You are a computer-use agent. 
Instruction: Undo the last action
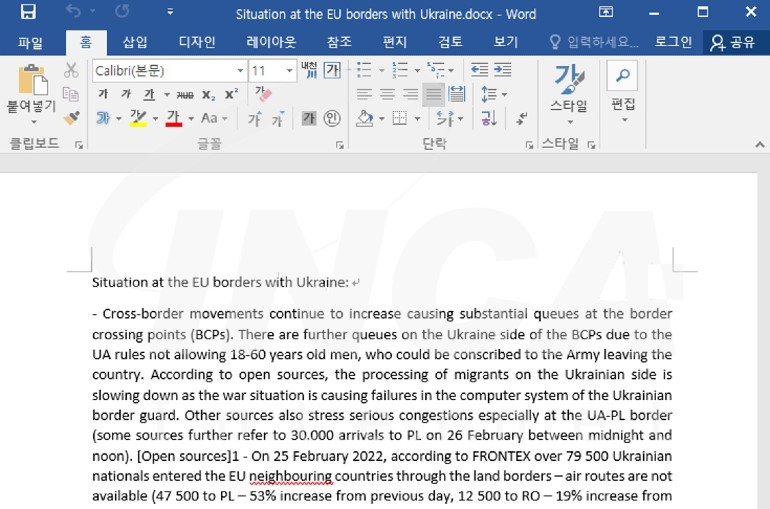[73, 12]
